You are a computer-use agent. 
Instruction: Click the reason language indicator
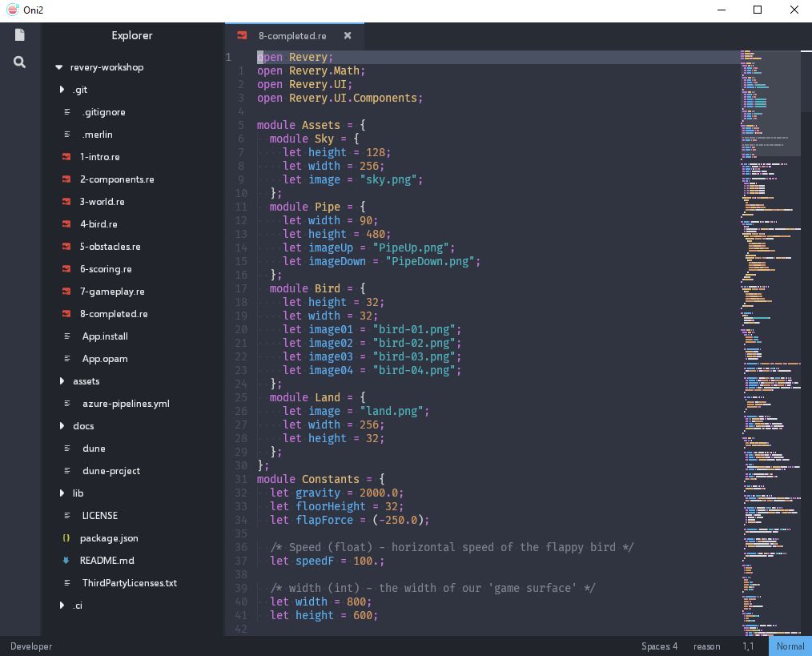pos(706,646)
